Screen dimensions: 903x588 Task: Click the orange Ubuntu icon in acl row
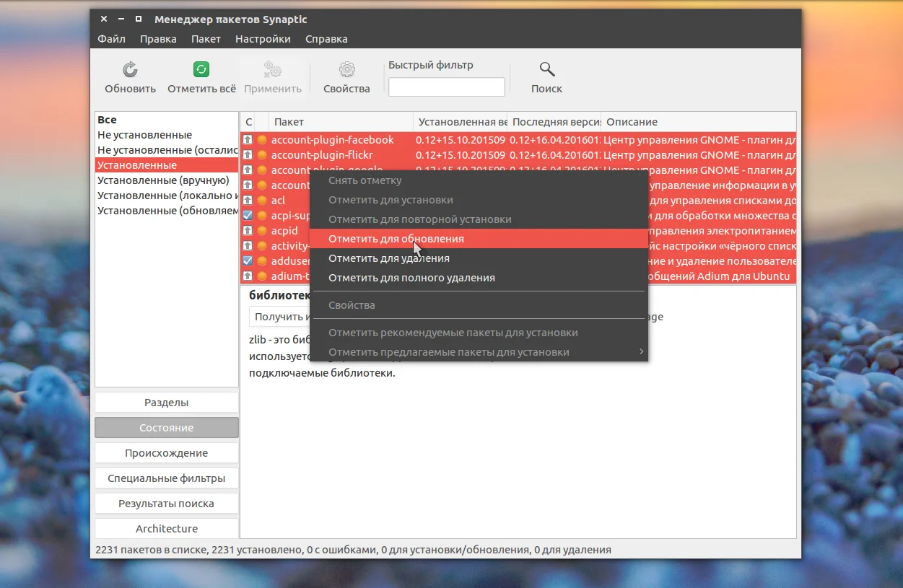[x=263, y=200]
